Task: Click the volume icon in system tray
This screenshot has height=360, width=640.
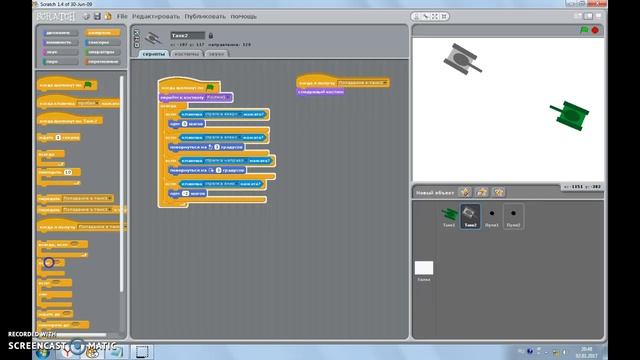Action: (x=564, y=351)
